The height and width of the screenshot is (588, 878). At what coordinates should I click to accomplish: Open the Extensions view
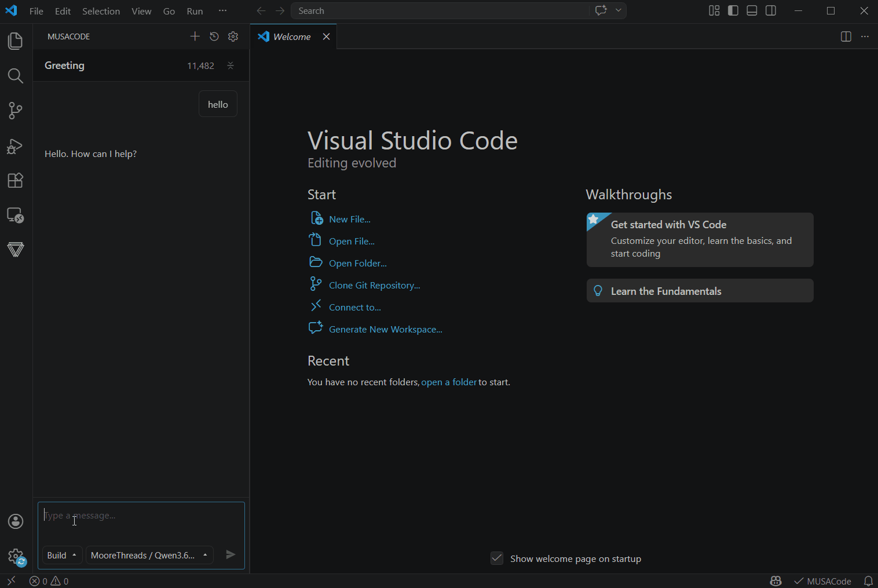tap(16, 181)
